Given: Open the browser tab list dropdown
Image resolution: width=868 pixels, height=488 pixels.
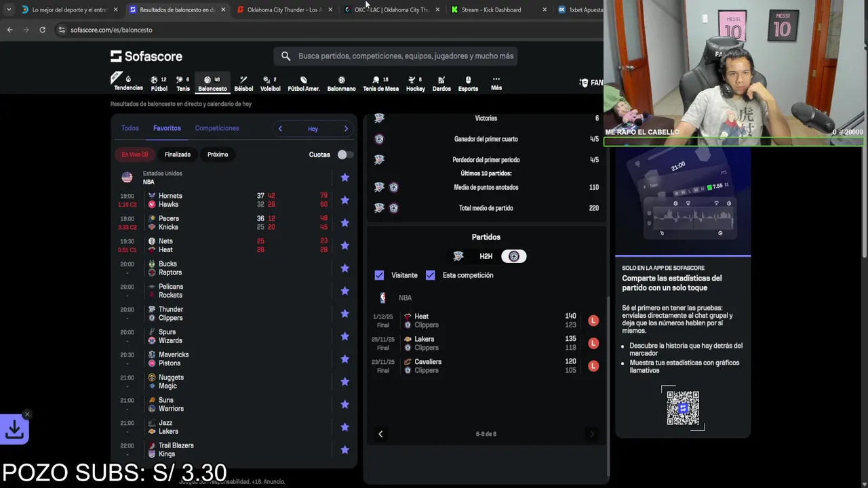Looking at the screenshot, I should click(8, 9).
